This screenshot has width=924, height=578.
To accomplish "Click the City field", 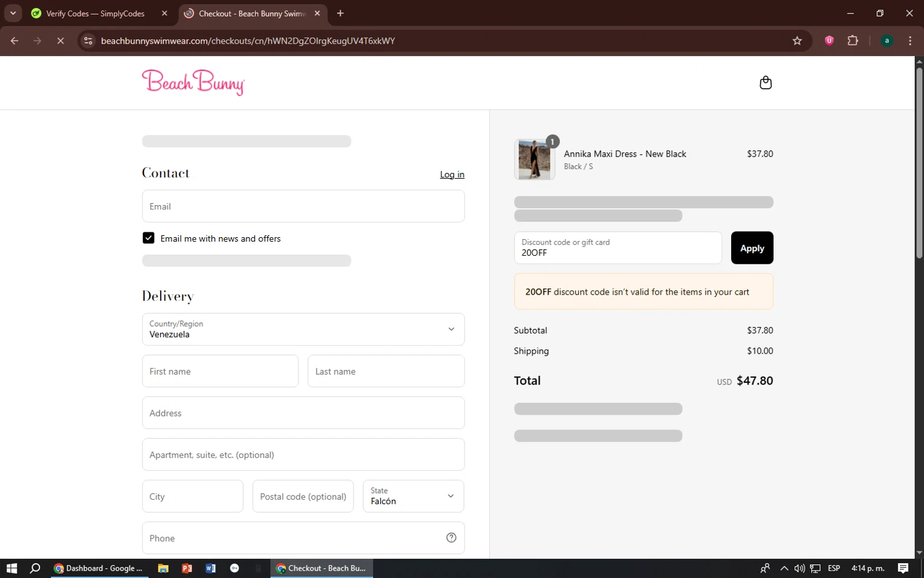I will 193,496.
